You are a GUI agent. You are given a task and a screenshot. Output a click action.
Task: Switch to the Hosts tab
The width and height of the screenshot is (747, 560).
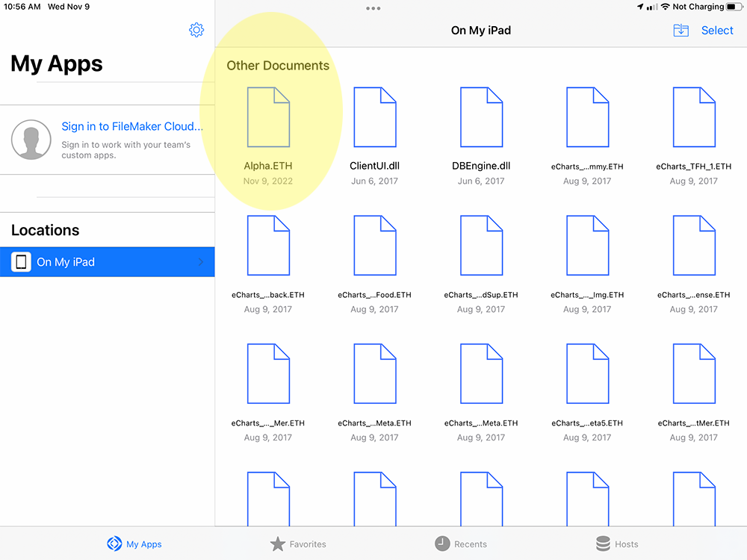[x=617, y=544]
